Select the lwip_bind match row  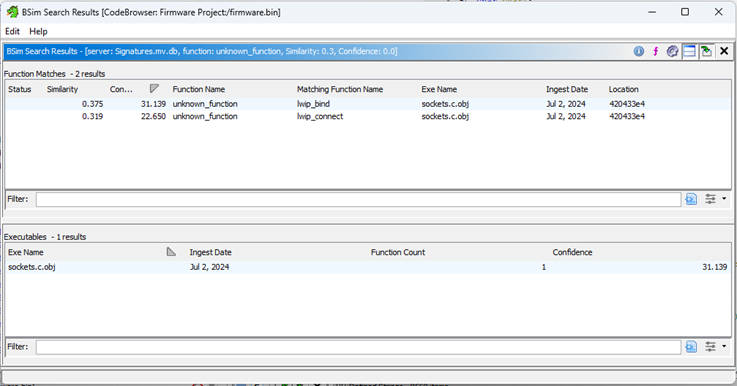click(368, 104)
